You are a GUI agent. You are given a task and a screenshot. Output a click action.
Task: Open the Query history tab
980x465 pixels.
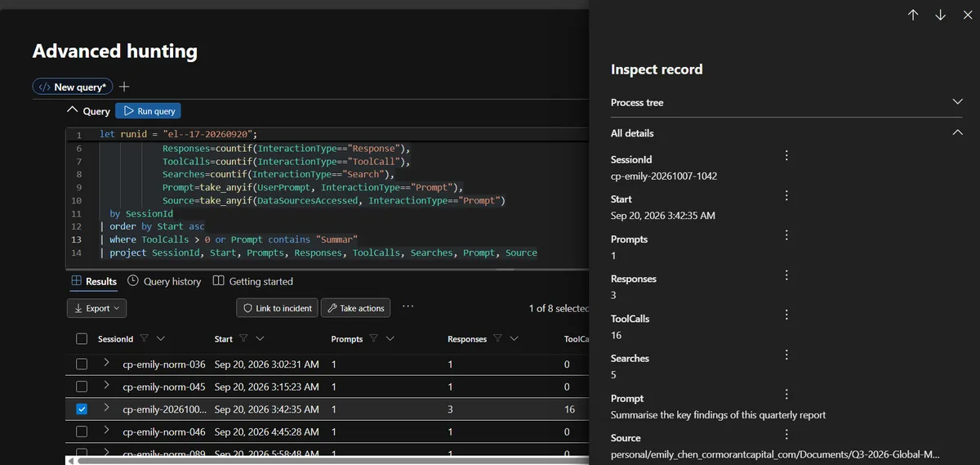[164, 281]
